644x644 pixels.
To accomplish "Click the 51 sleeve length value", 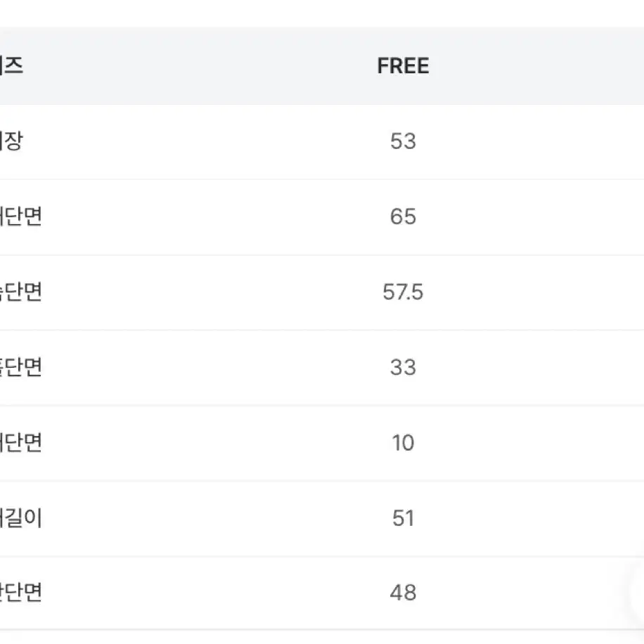I will pyautogui.click(x=403, y=518).
